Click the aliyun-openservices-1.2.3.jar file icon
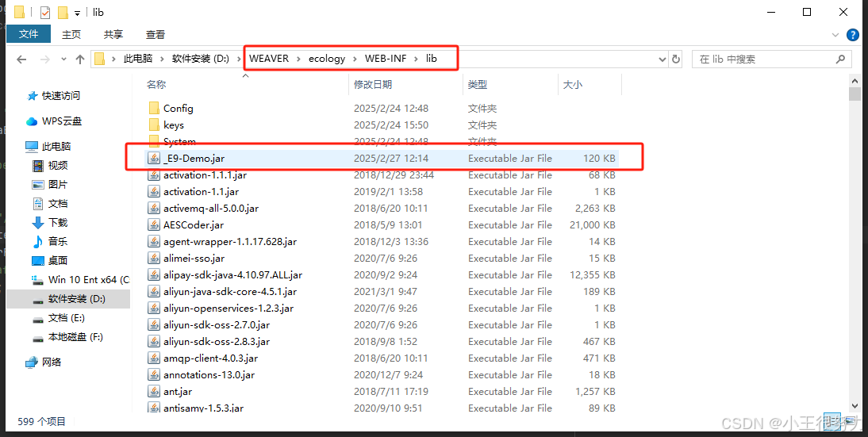This screenshot has width=868, height=437. pyautogui.click(x=154, y=308)
